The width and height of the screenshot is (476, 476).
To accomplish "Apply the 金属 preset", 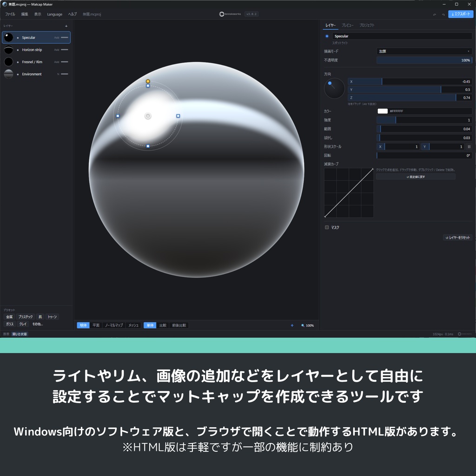I will (9, 317).
